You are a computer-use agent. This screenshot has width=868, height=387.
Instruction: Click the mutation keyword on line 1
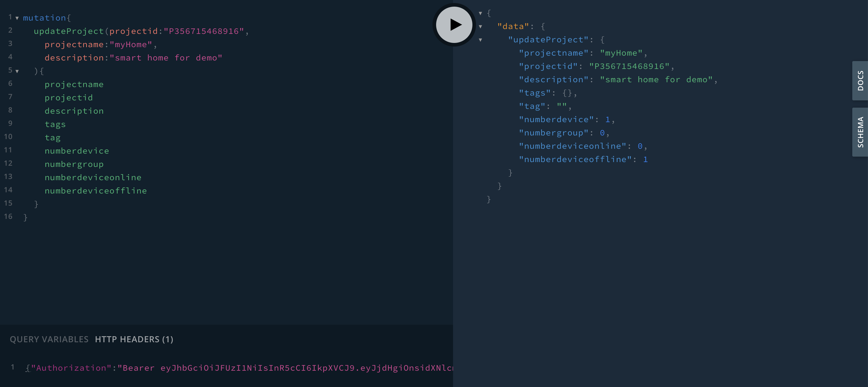[44, 18]
